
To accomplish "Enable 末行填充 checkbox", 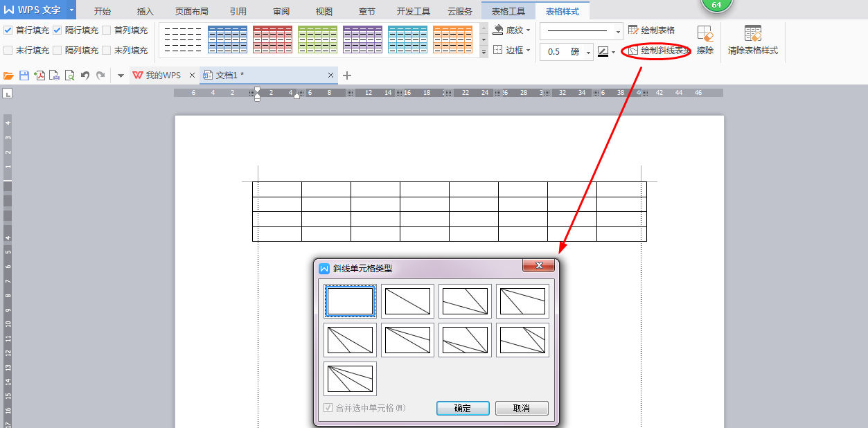I will point(8,51).
